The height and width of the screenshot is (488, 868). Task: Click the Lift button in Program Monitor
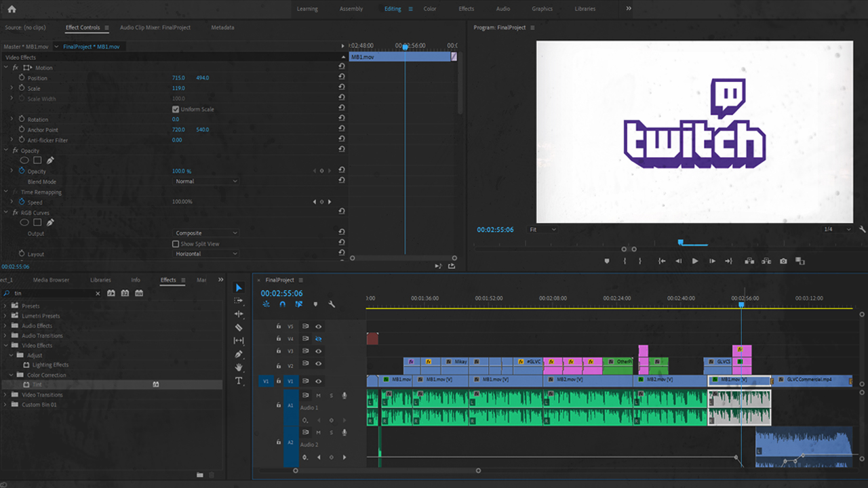(x=749, y=261)
